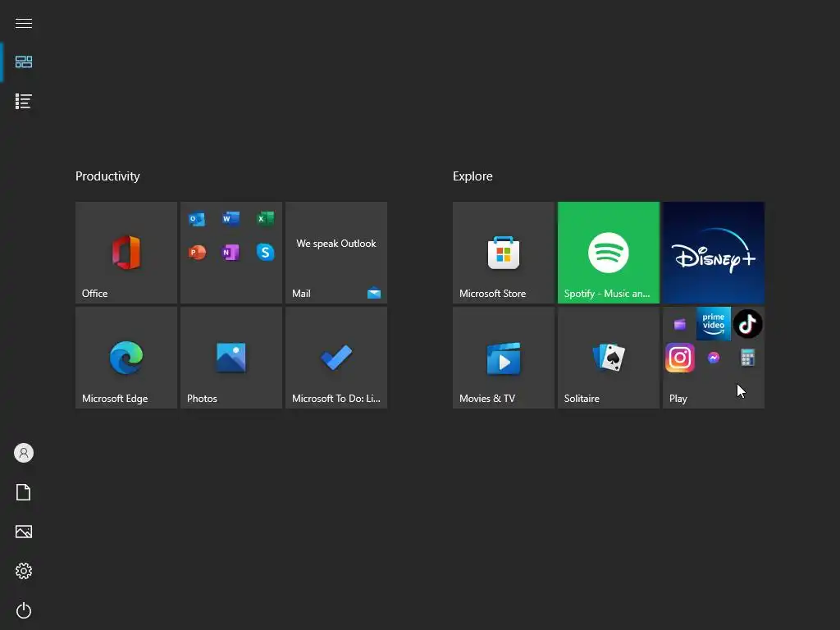Open PowerPoint from Office folder tile

point(197,253)
